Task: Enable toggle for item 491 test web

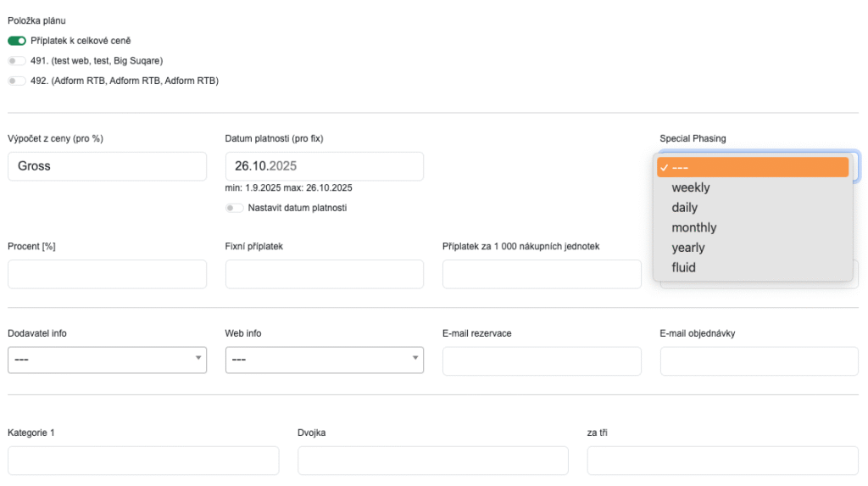Action: point(17,61)
